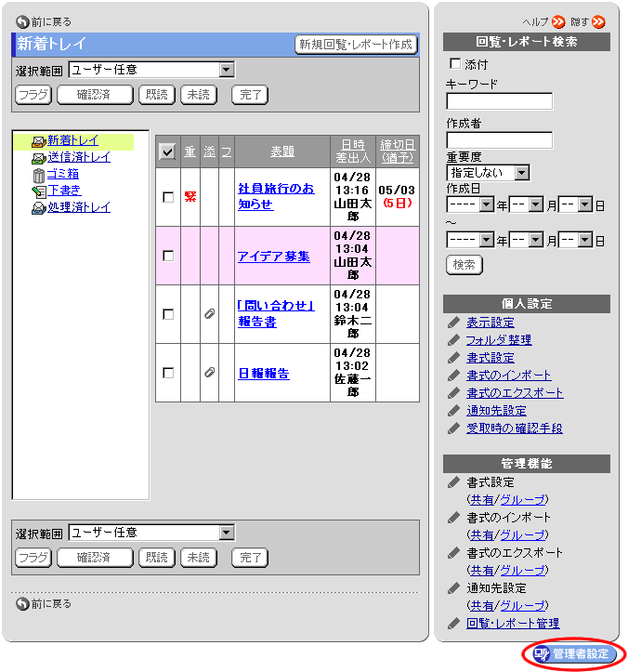Open the 重要度 dropdown
Viewport: 628px width, 672px height.
[488, 173]
